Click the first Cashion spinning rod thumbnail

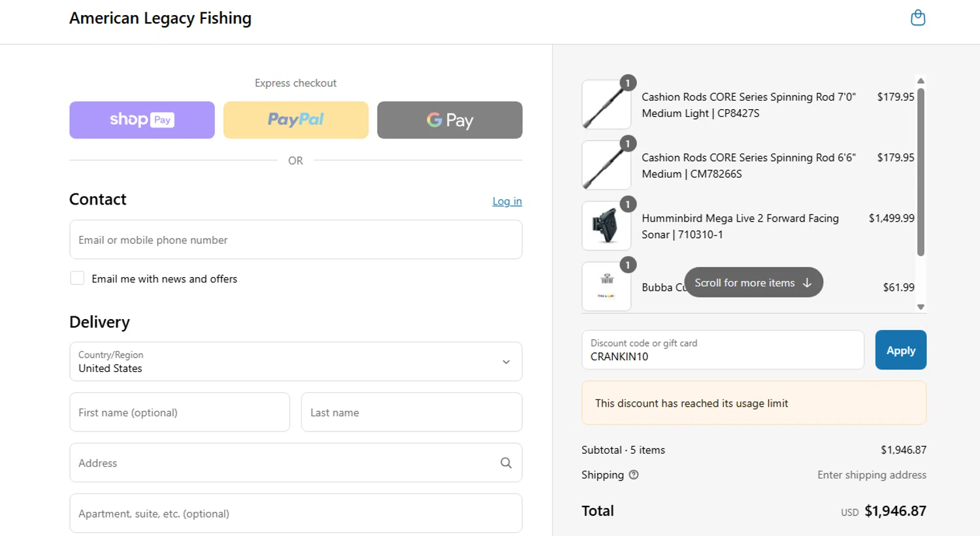coord(606,105)
